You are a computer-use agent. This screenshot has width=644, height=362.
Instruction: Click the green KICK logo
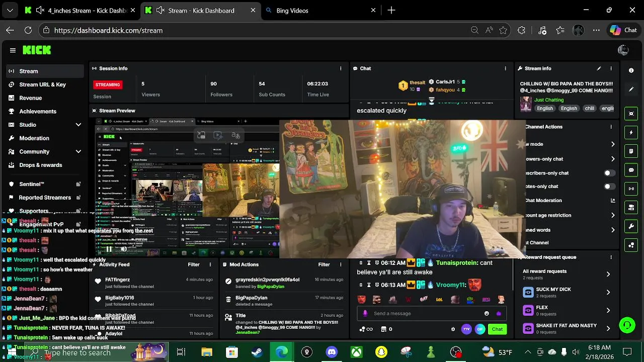[37, 50]
